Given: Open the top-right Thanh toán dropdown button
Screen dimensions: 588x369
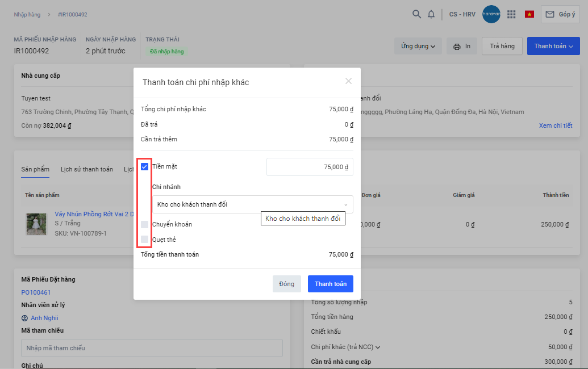Looking at the screenshot, I should point(553,46).
